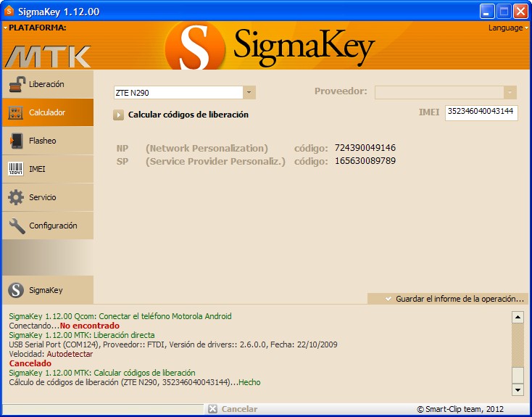Expand the PLATAFORMA selector
This screenshot has width=532, height=417.
coord(35,28)
